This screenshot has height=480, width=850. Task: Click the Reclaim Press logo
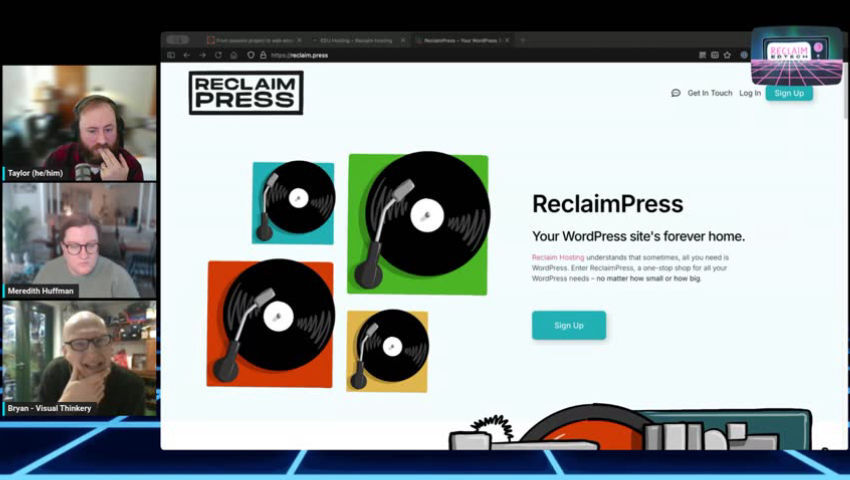click(246, 93)
